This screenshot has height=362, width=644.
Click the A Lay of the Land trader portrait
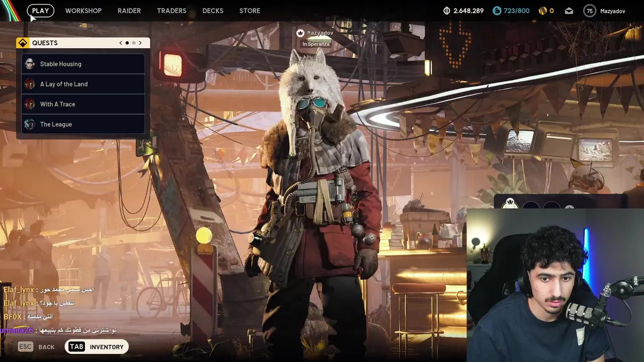[x=30, y=84]
